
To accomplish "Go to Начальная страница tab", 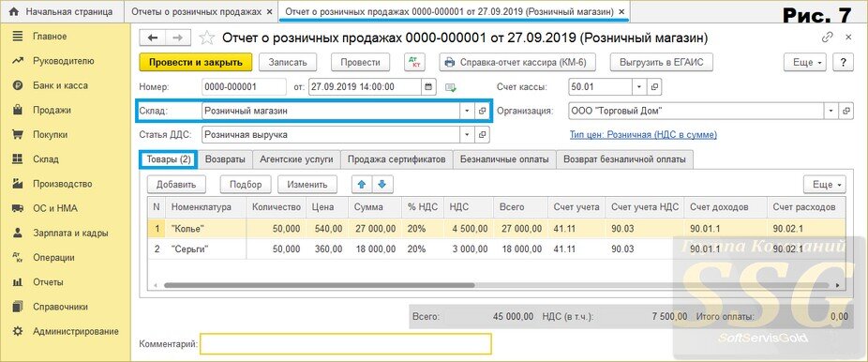I will coord(62,11).
